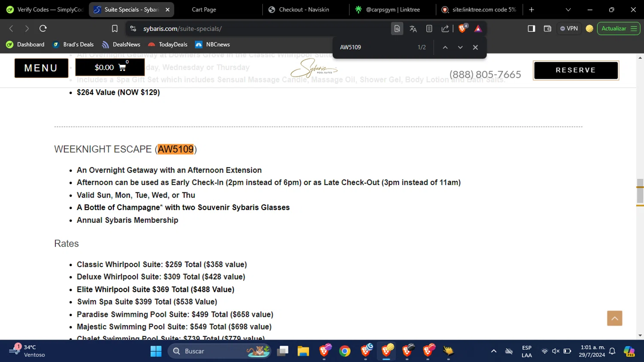Open the translate page icon

[x=413, y=28]
